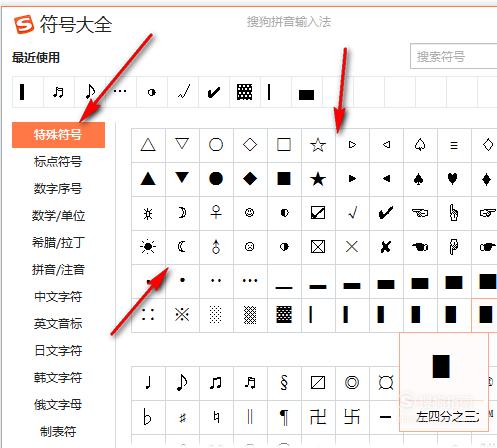This screenshot has height=448, width=497.
Task: Insert the hollow up triangle symbol
Action: [x=148, y=145]
